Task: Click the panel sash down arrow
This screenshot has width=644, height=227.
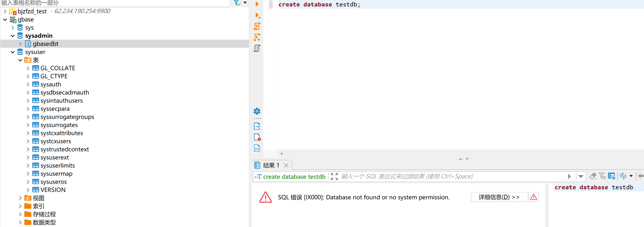Action: (x=467, y=159)
